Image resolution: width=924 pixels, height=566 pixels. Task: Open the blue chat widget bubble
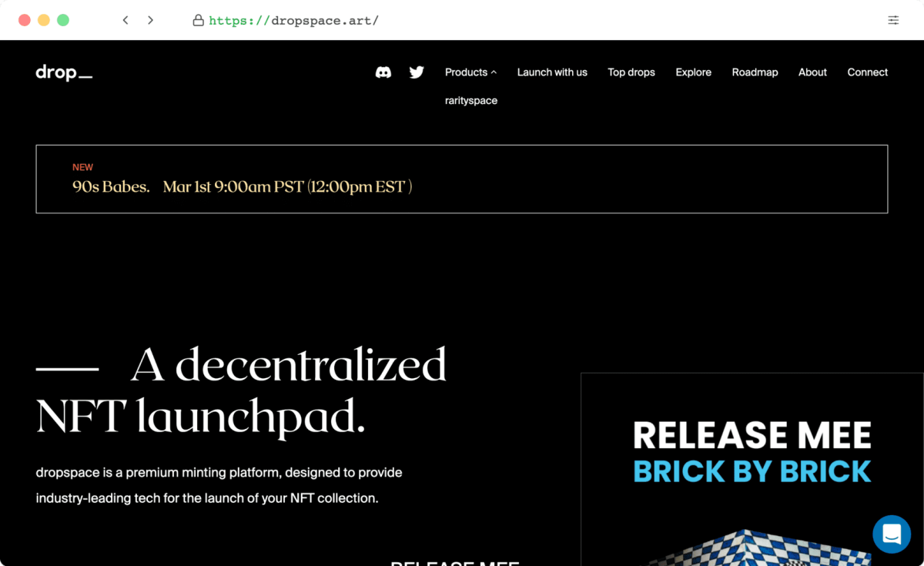click(892, 534)
